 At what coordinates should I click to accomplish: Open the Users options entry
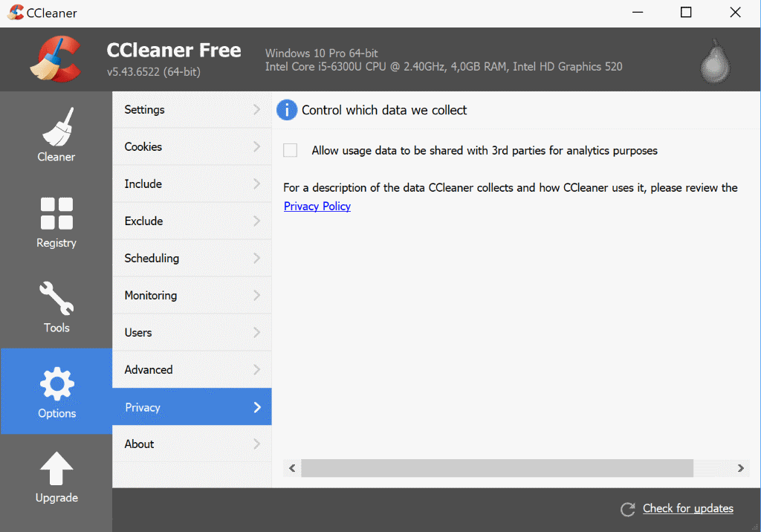(192, 333)
